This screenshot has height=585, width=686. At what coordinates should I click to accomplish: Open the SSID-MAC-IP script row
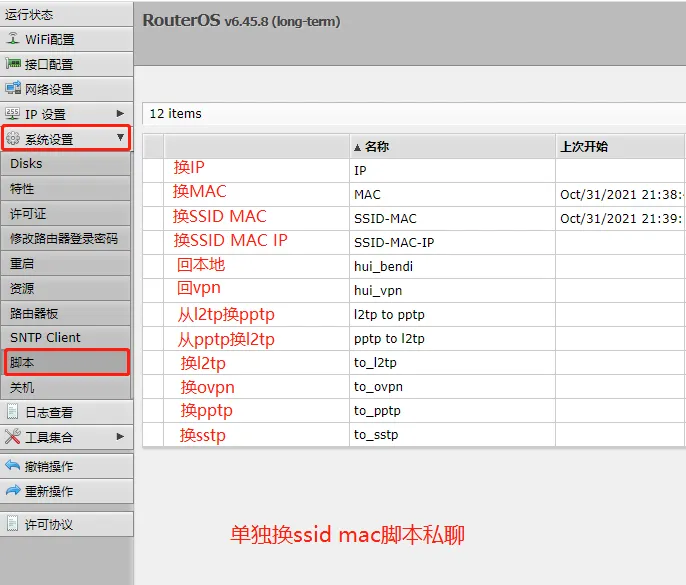pos(394,242)
